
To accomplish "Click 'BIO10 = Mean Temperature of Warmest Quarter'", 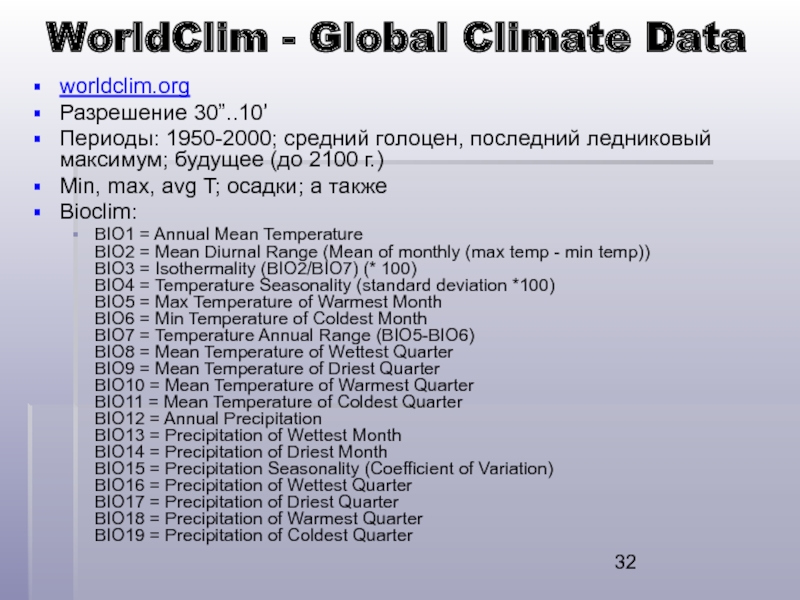I will coord(284,385).
